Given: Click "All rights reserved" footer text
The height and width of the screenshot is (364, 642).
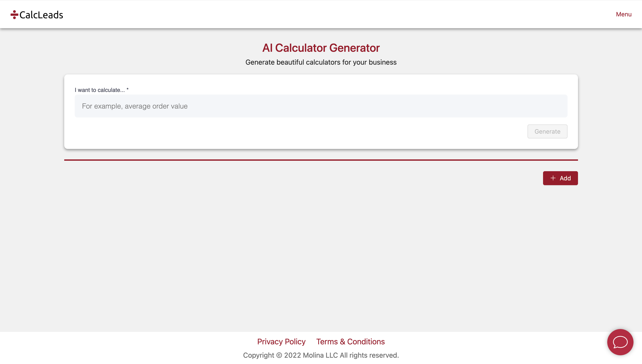Looking at the screenshot, I should click(369, 355).
